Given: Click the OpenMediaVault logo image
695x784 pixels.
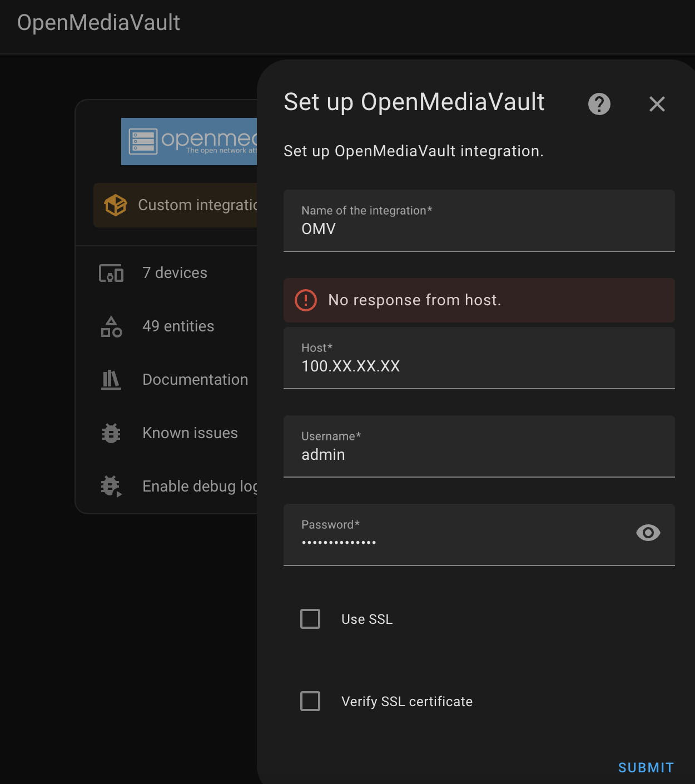Looking at the screenshot, I should point(189,141).
